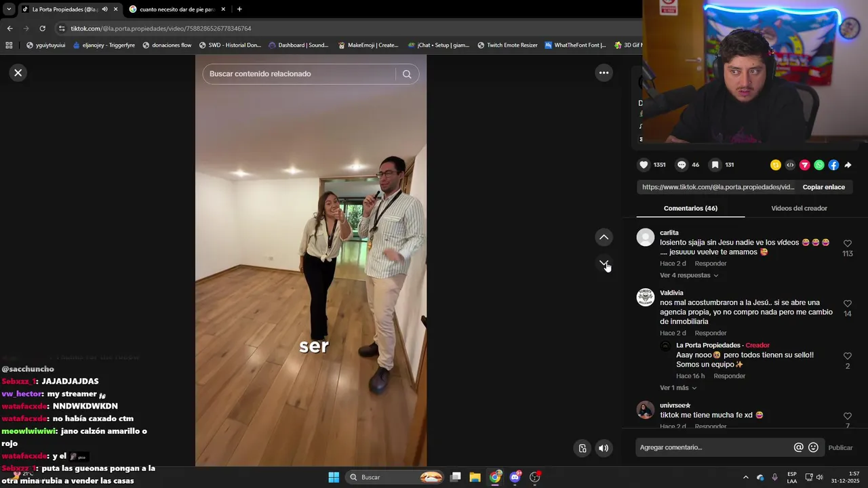Open carlita's profile avatar
The height and width of the screenshot is (488, 868).
(x=646, y=237)
